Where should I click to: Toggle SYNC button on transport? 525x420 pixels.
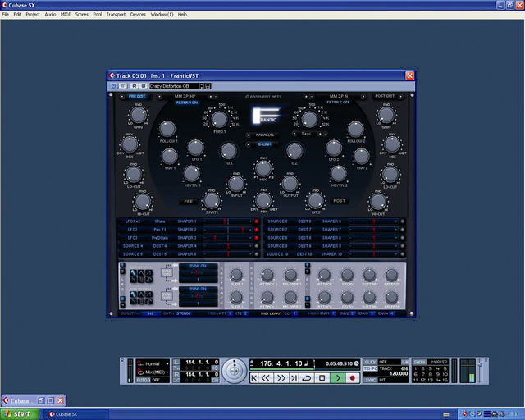tap(370, 380)
